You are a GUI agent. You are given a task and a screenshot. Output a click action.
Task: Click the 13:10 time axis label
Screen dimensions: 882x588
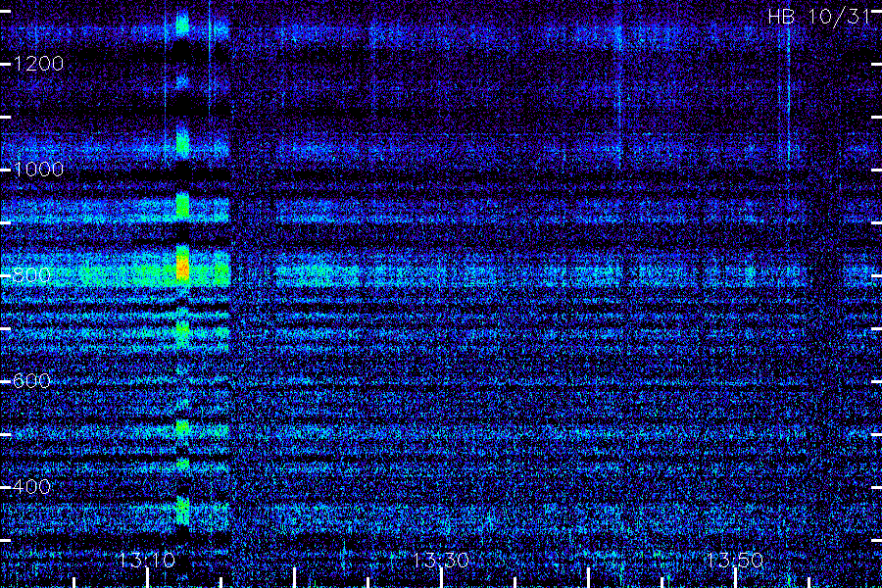tap(146, 561)
